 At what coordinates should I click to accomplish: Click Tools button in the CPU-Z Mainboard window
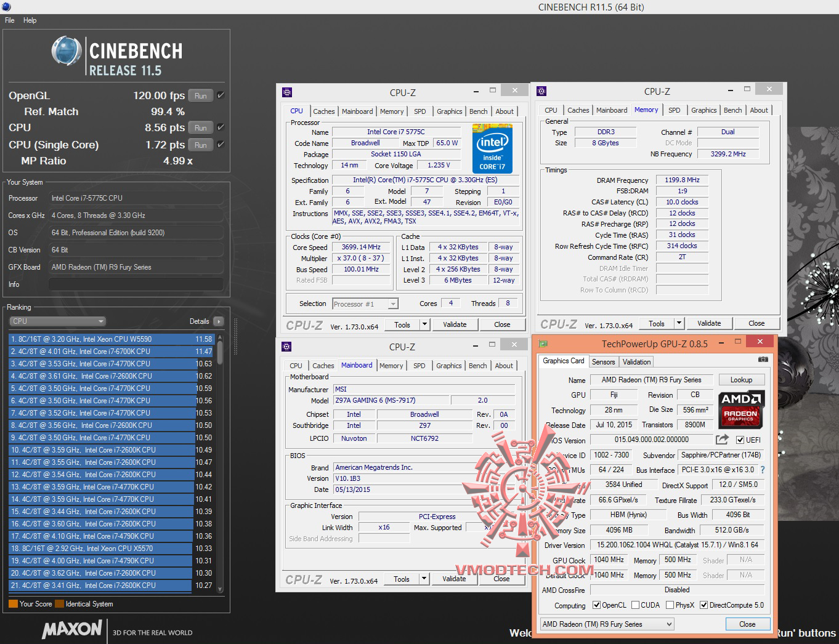(x=402, y=579)
